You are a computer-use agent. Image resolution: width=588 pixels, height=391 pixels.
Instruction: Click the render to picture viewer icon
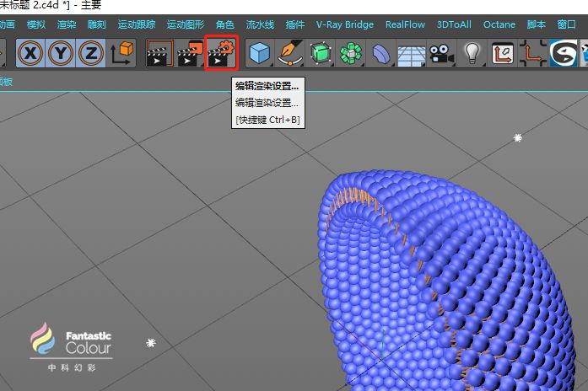(190, 53)
